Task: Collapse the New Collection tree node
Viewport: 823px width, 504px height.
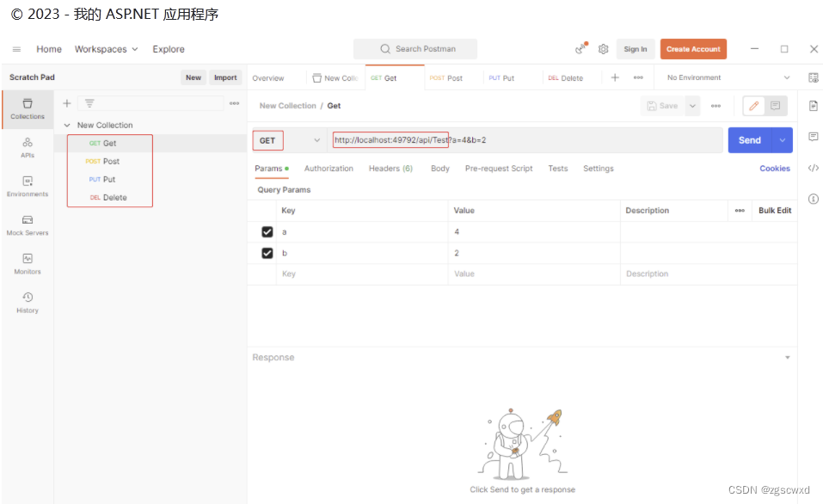Action: pyautogui.click(x=67, y=125)
